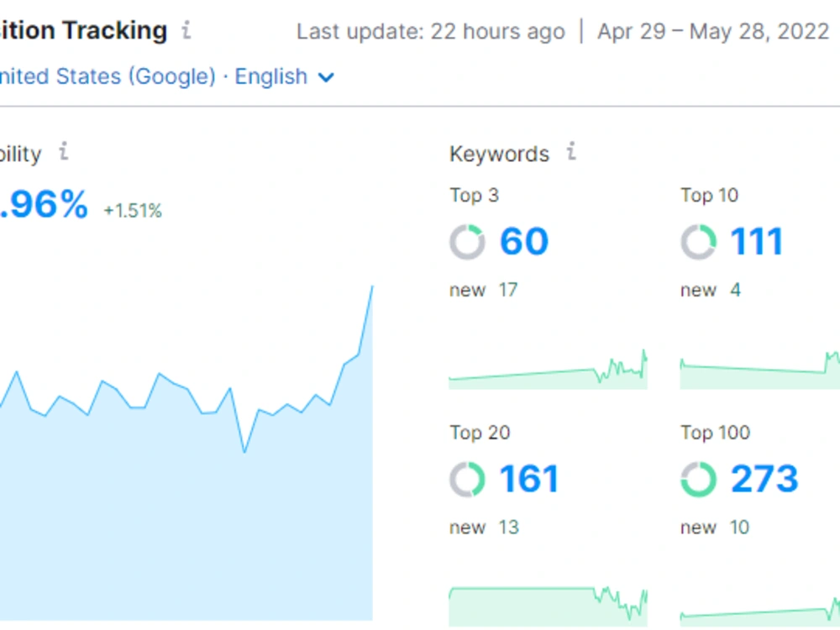Click the info icon next to Keywords
Viewport: 840px width, 630px height.
coord(571,151)
